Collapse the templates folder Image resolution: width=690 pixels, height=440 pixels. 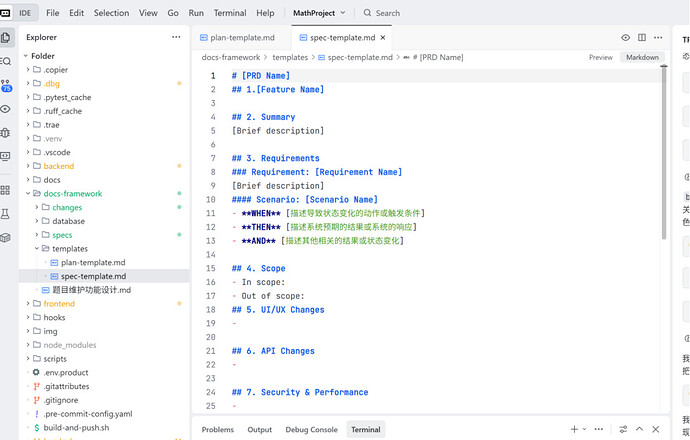(37, 249)
